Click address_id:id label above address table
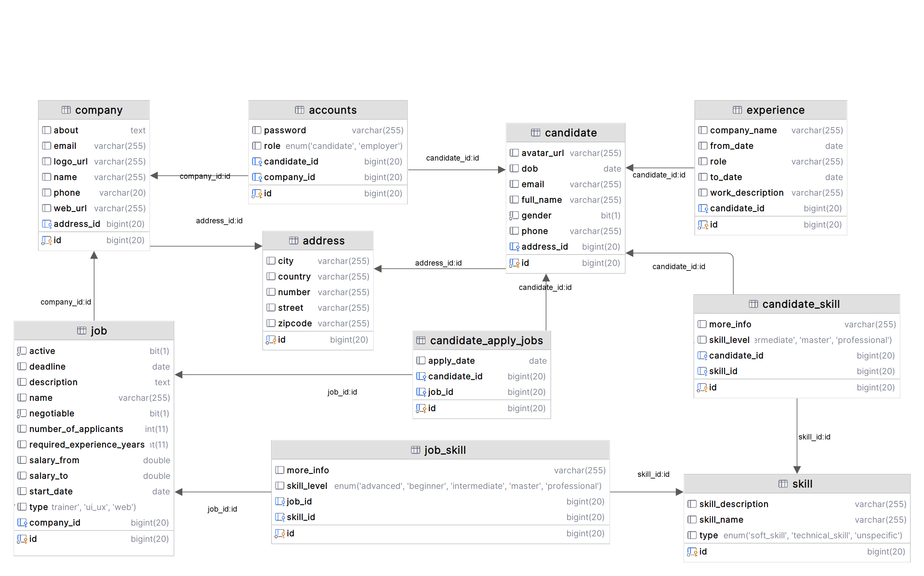This screenshot has height=576, width=924. click(219, 221)
